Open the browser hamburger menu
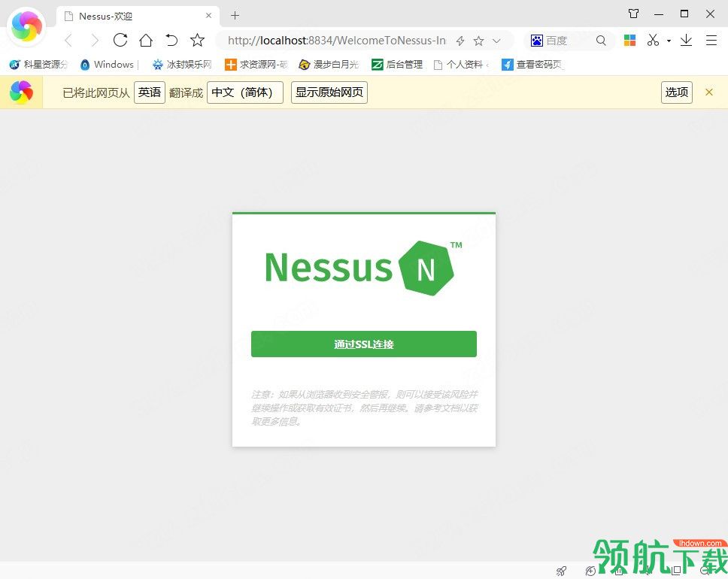 point(711,41)
